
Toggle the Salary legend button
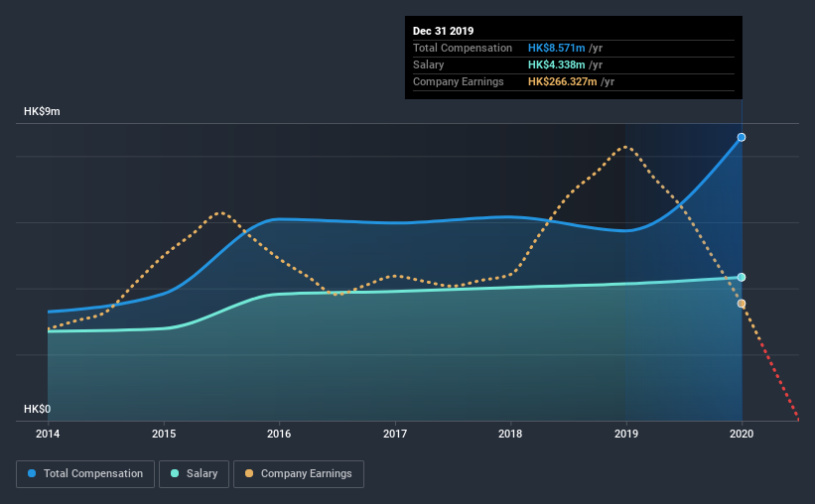click(x=194, y=474)
